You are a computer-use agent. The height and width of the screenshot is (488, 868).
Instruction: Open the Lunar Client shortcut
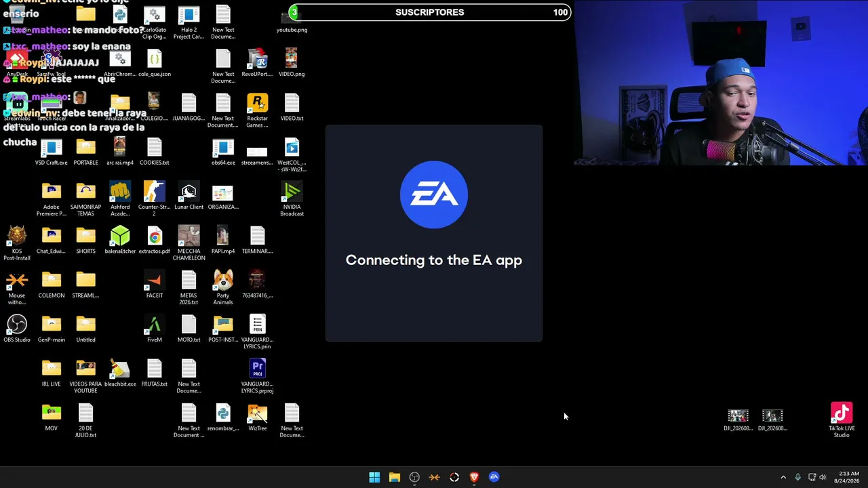[x=189, y=192]
